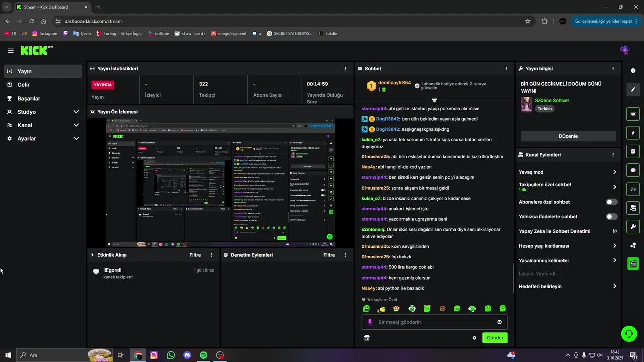The width and height of the screenshot is (644, 362).
Task: Toggle Abonelere özel sohbet switch
Action: (611, 202)
